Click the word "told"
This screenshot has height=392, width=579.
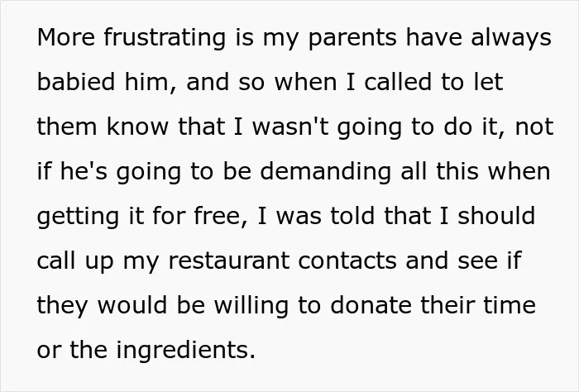[x=353, y=216]
